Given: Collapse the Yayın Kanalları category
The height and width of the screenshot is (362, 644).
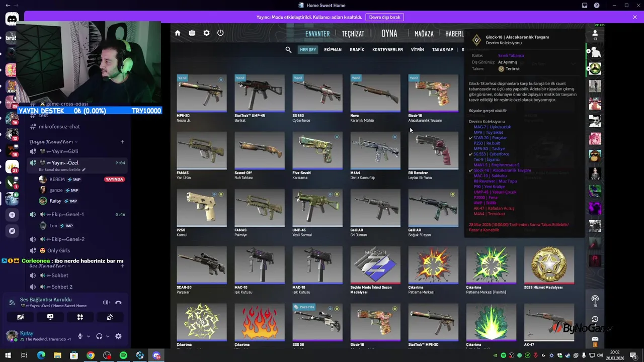Looking at the screenshot, I should tap(53, 142).
